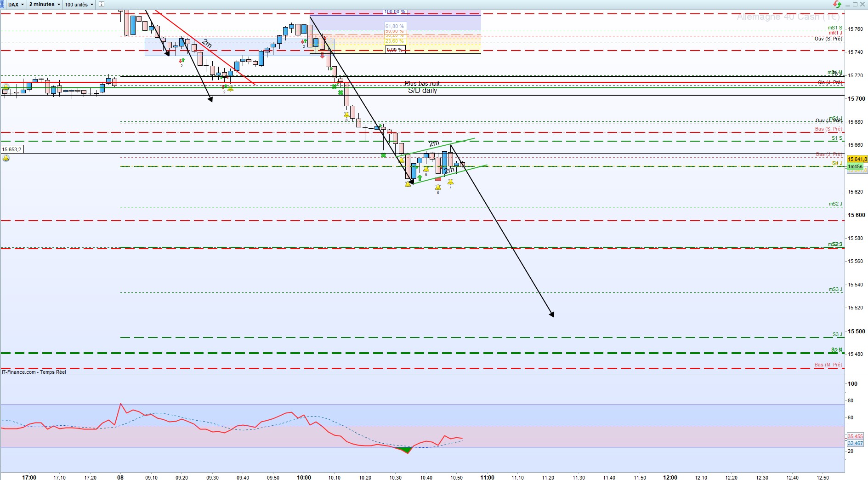The width and height of the screenshot is (868, 480).
Task: Click the alert bell numbered 7
Action: coord(450,183)
